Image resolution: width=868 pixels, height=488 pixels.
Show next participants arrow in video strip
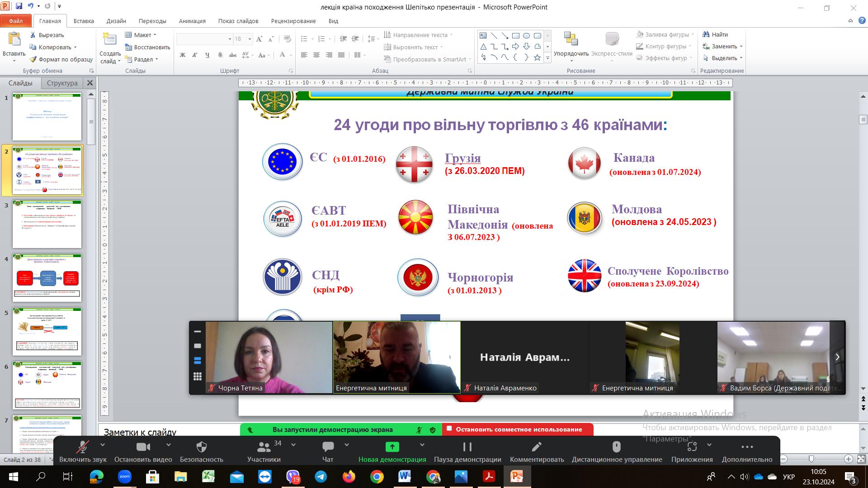837,357
